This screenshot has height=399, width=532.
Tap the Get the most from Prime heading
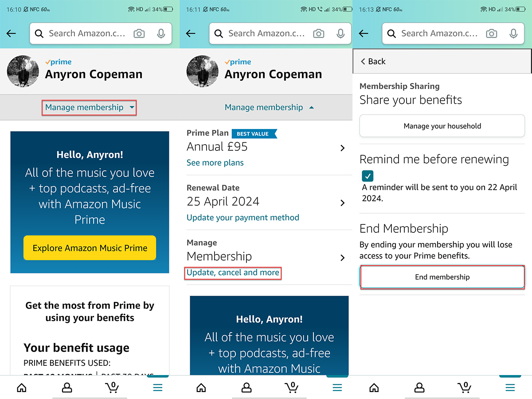(x=90, y=312)
